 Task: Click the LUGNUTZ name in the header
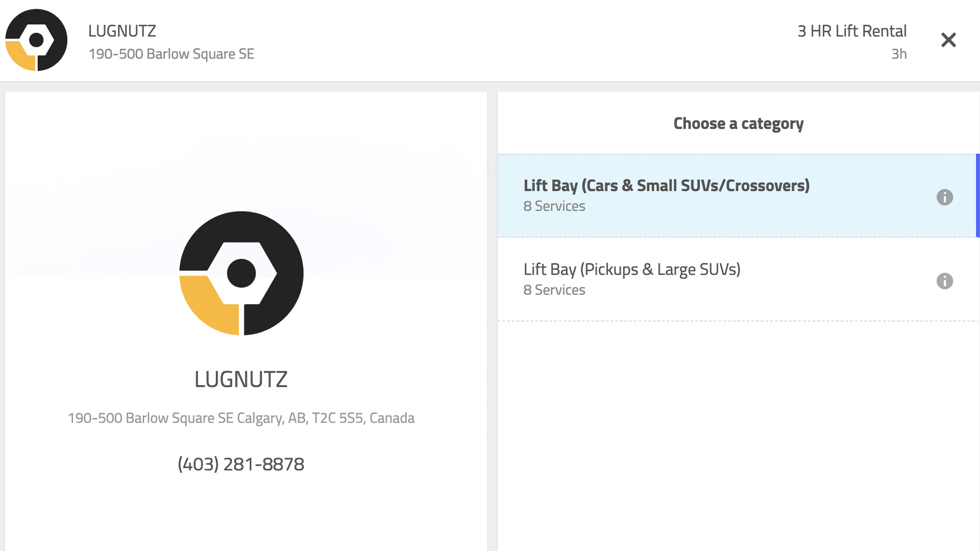(x=122, y=31)
